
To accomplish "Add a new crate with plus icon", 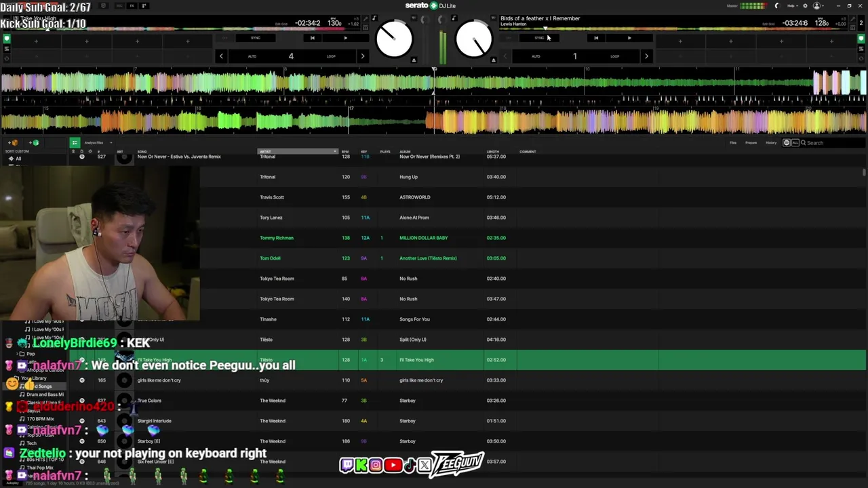I will pyautogui.click(x=14, y=143).
